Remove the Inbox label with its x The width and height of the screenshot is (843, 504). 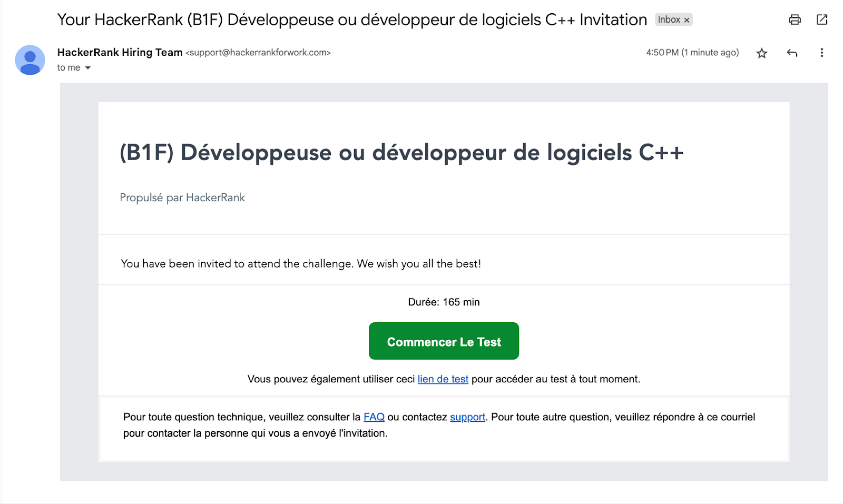(x=686, y=20)
